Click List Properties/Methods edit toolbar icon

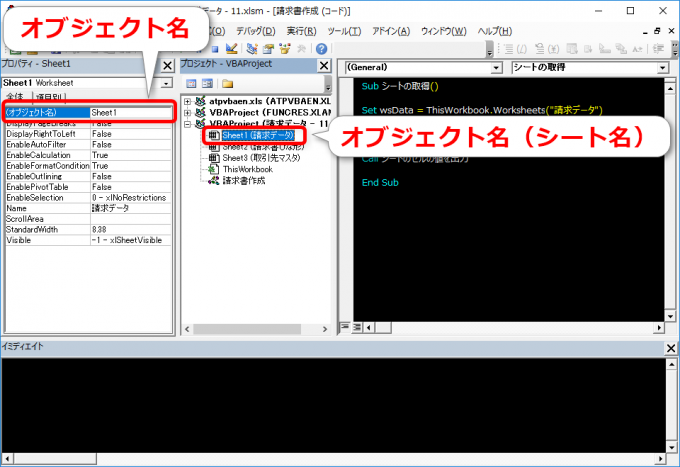click(x=508, y=49)
